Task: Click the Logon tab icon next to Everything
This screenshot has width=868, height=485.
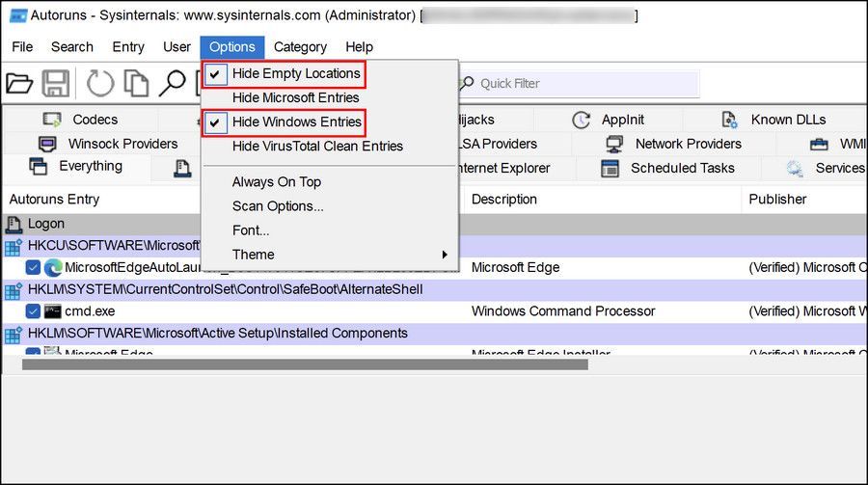Action: point(182,168)
